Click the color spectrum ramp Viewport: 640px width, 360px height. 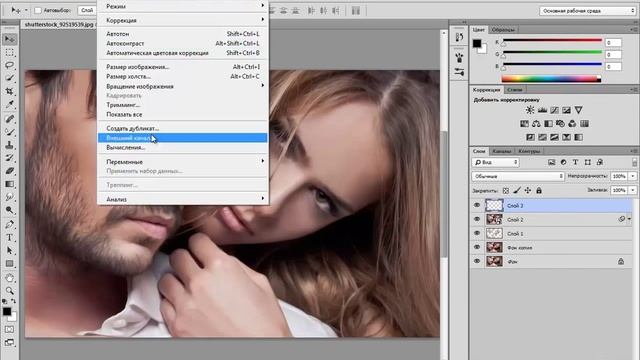click(551, 79)
